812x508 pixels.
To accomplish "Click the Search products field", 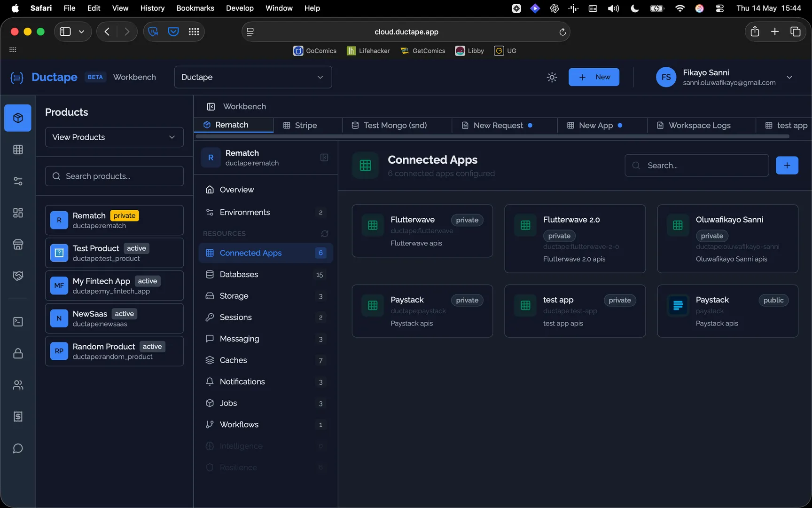I will [114, 176].
